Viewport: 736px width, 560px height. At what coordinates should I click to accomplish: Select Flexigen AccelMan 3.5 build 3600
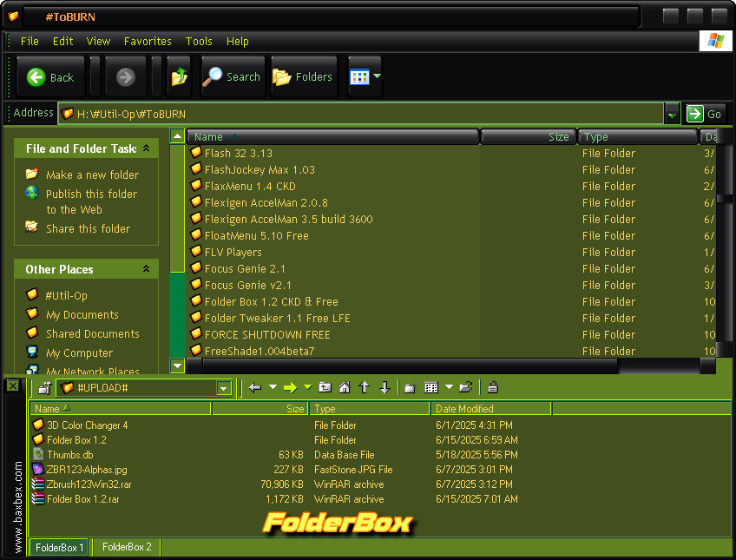pos(289,219)
